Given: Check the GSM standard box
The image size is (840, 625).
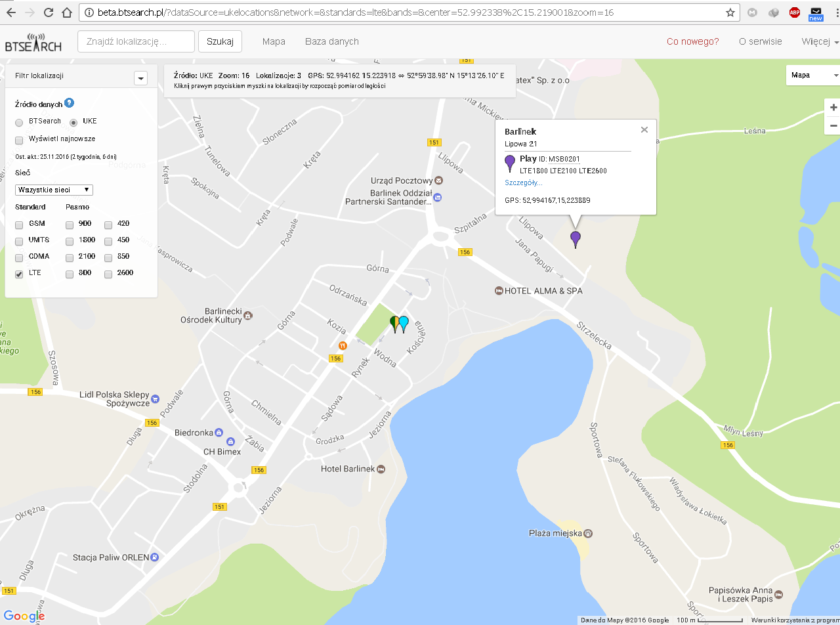Looking at the screenshot, I should (19, 225).
